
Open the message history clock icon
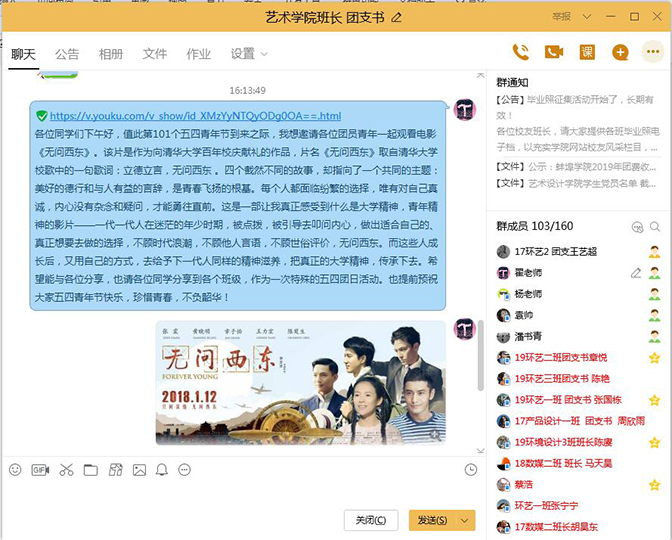coord(471,470)
